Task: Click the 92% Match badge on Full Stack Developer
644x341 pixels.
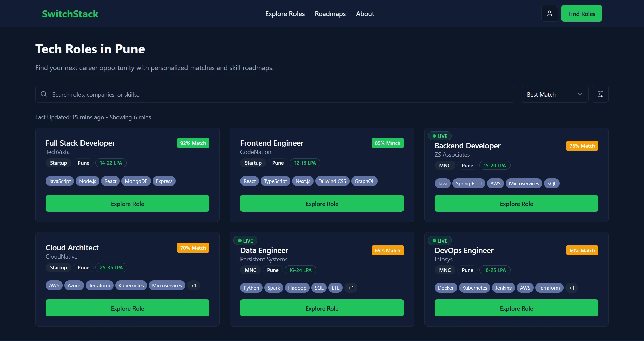Action: 193,143
